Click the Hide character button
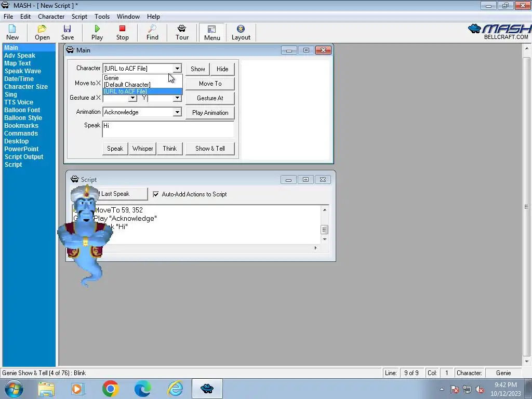The height and width of the screenshot is (399, 532). click(222, 69)
